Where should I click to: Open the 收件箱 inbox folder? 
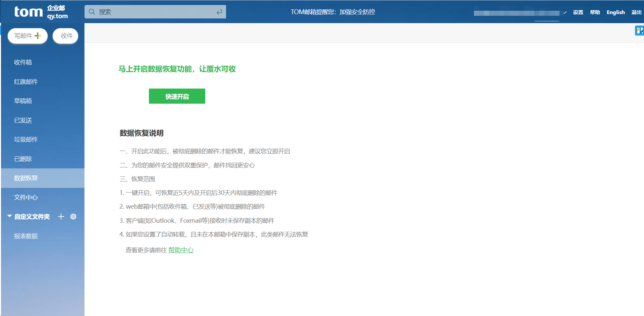click(x=23, y=62)
